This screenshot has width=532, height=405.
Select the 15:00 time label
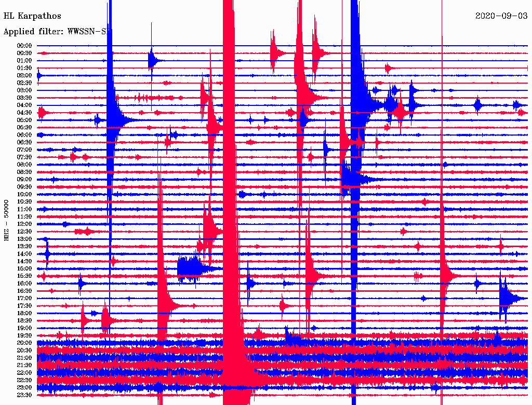coord(24,269)
